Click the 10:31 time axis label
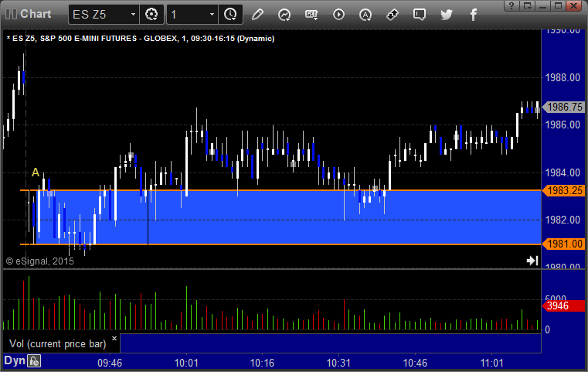Screen dimensions: 588x372 (x=338, y=363)
